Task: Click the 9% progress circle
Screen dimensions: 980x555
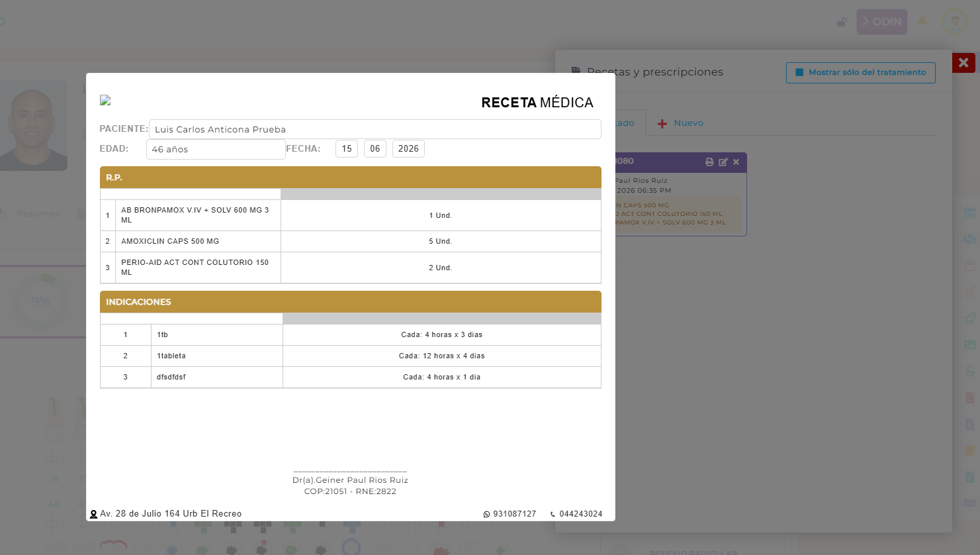Action: (x=40, y=302)
